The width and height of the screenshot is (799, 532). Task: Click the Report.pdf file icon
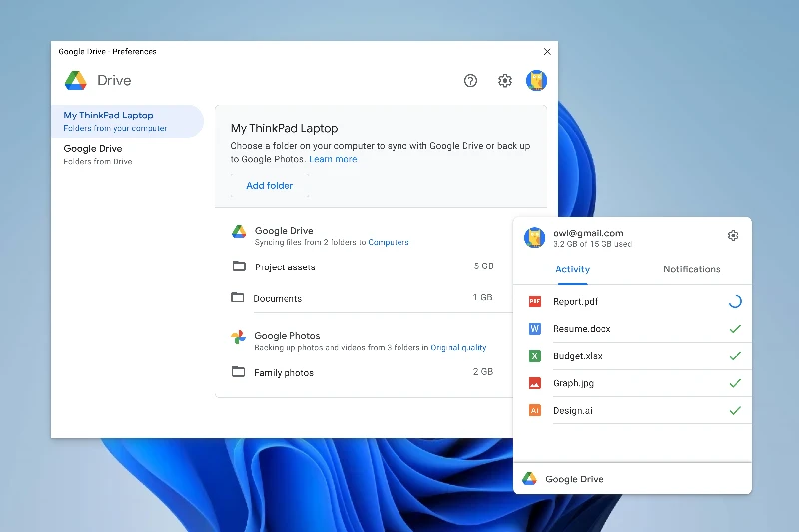tap(534, 301)
